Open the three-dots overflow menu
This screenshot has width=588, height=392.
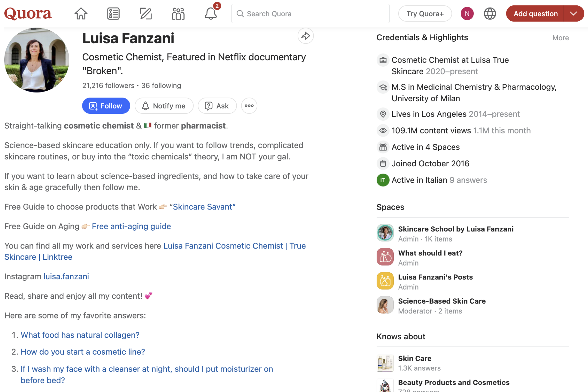pyautogui.click(x=250, y=105)
